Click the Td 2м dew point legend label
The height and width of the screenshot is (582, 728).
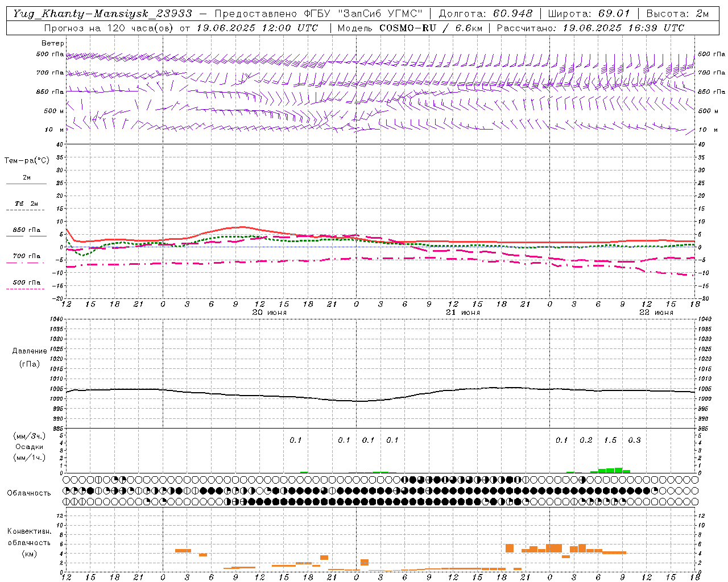point(27,203)
